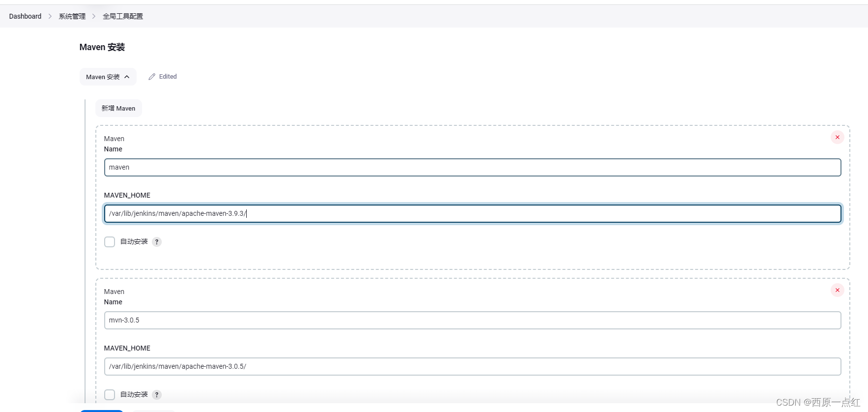Remove the first Maven installation entry
The height and width of the screenshot is (412, 868).
coord(837,137)
